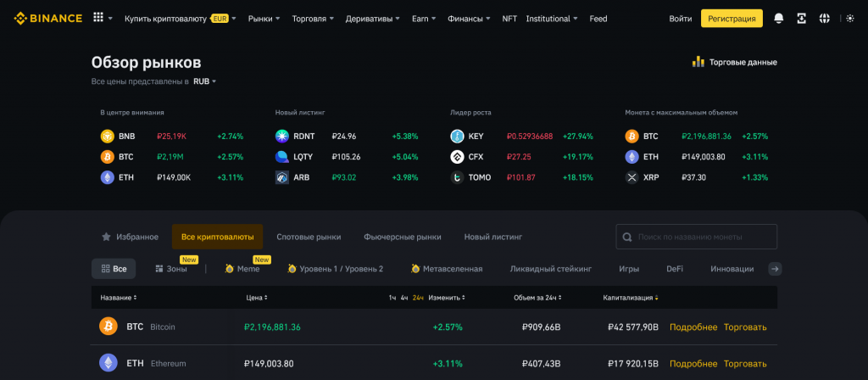Open the download app QR icon
Image resolution: width=868 pixels, height=380 pixels.
click(x=802, y=19)
